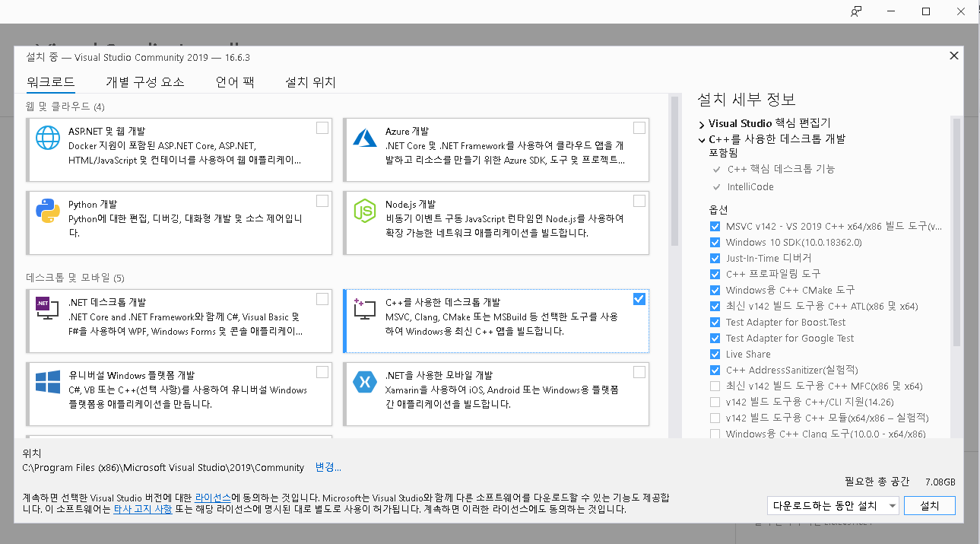Screen dimensions: 980x544
Task: Click the 데스크톱 및 모바일 (5) heading
Action: [x=75, y=277]
